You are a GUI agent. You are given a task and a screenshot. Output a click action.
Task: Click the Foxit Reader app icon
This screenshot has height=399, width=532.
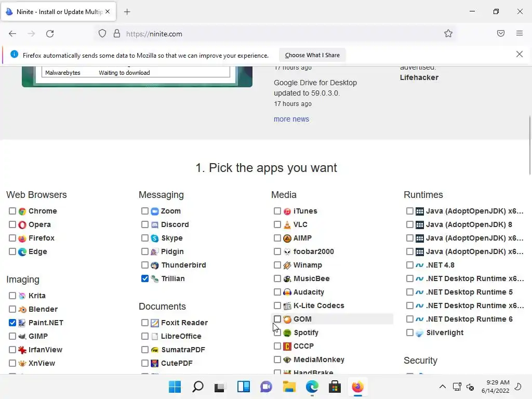[x=155, y=323]
